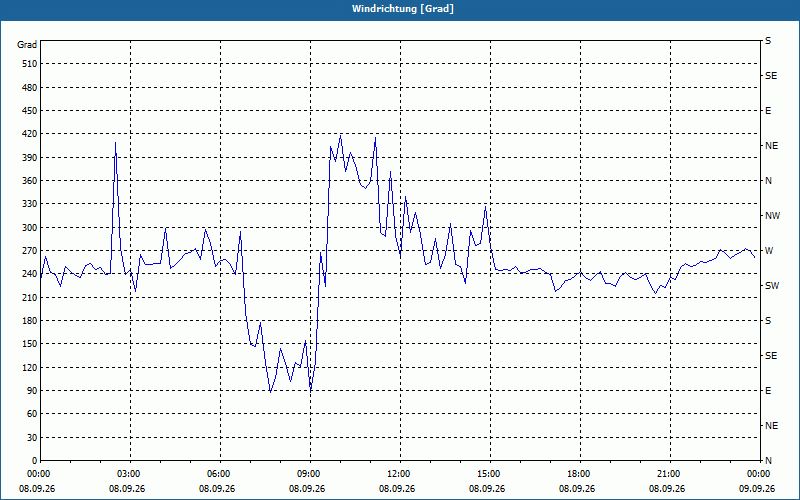Click the SW compass label

772,286
